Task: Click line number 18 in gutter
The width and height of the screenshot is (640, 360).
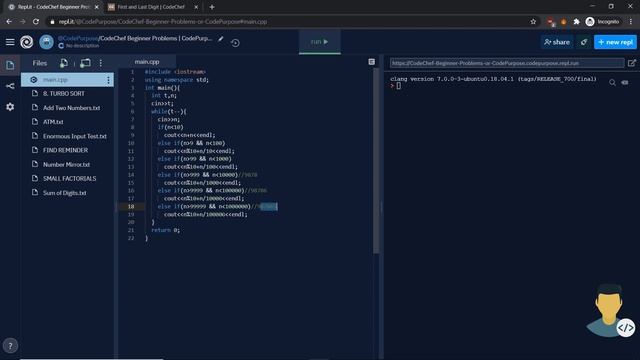Action: click(131, 207)
